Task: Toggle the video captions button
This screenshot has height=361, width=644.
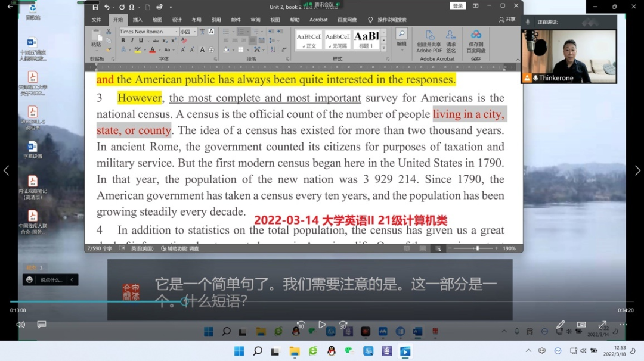Action: click(42, 325)
